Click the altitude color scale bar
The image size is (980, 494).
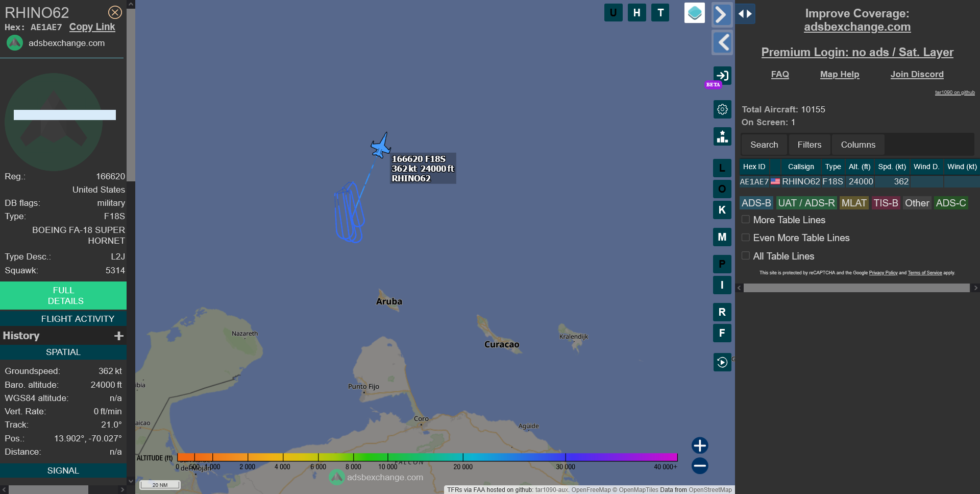click(427, 457)
